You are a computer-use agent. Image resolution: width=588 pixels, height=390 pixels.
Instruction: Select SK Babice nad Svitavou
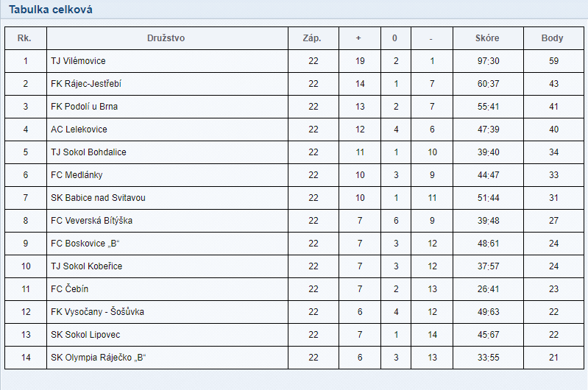pyautogui.click(x=98, y=198)
